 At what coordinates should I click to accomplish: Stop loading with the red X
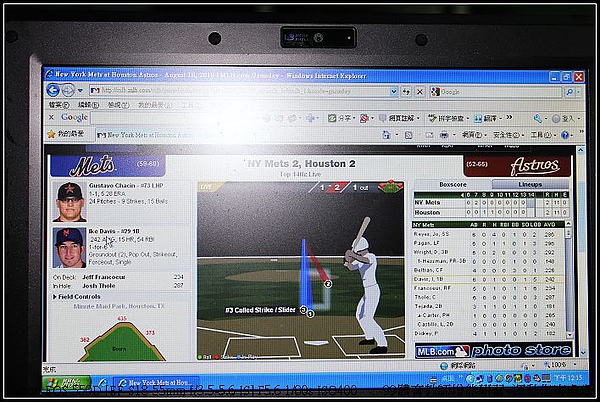[420, 92]
